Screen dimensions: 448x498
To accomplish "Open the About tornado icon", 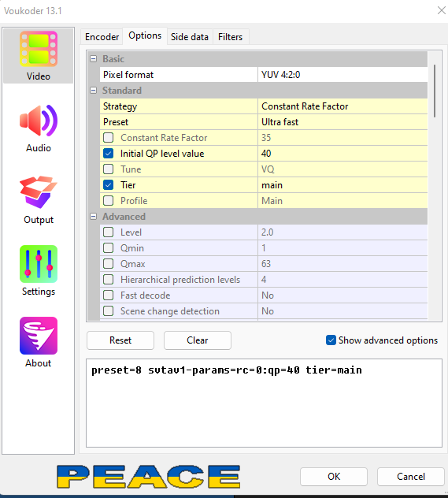I will pos(39,336).
